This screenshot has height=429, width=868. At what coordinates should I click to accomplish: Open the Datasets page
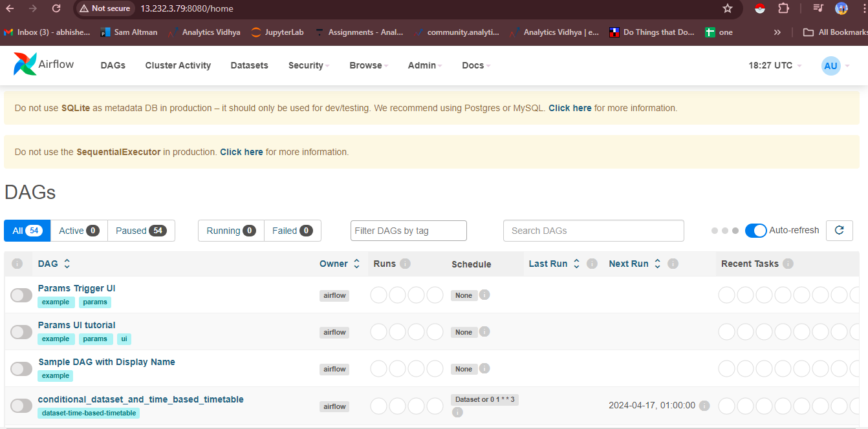pyautogui.click(x=249, y=65)
